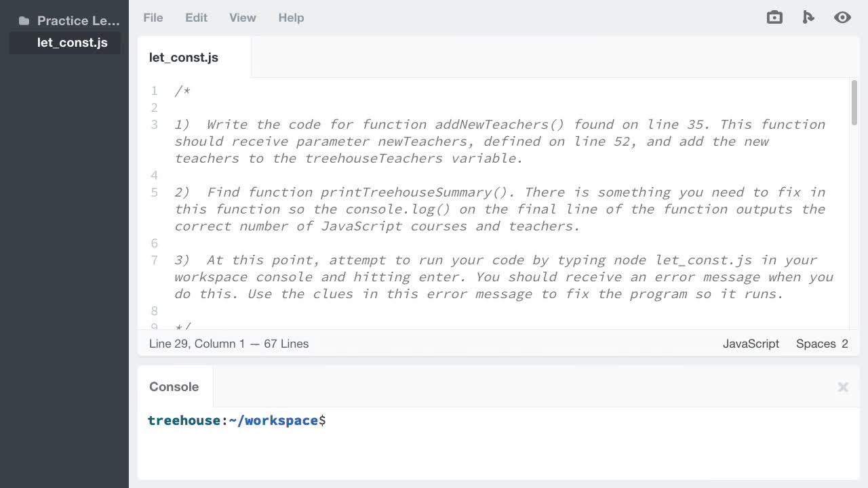868x488 pixels.
Task: Open the View menu
Action: point(242,18)
